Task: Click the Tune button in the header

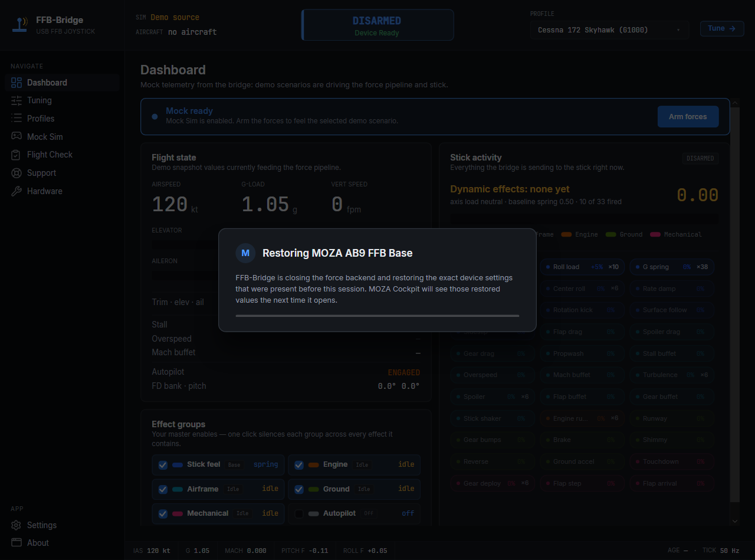Action: point(722,28)
